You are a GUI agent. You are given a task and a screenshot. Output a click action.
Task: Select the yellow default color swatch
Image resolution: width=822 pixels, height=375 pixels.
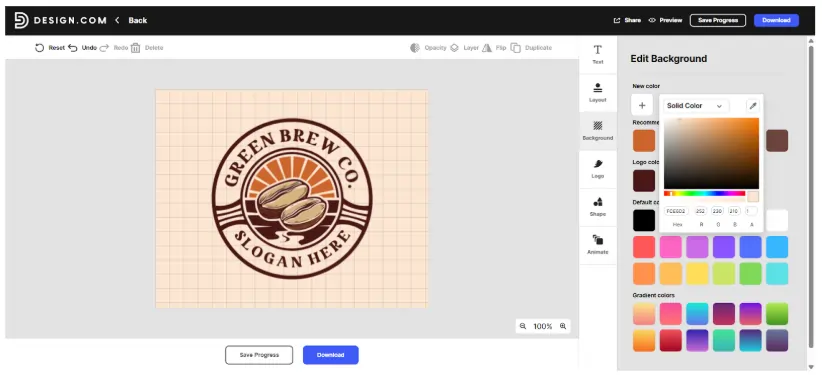pyautogui.click(x=697, y=274)
